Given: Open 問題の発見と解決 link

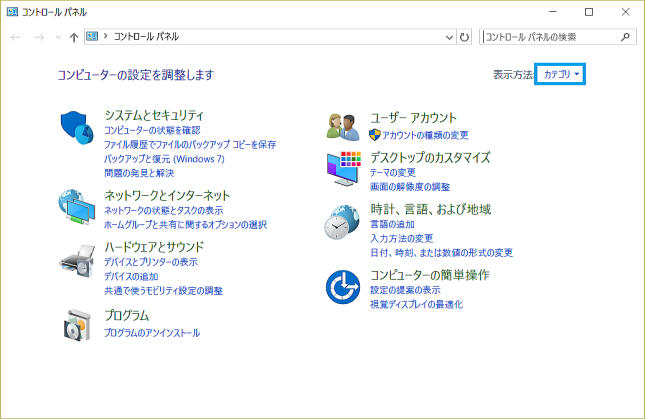Looking at the screenshot, I should 139,173.
